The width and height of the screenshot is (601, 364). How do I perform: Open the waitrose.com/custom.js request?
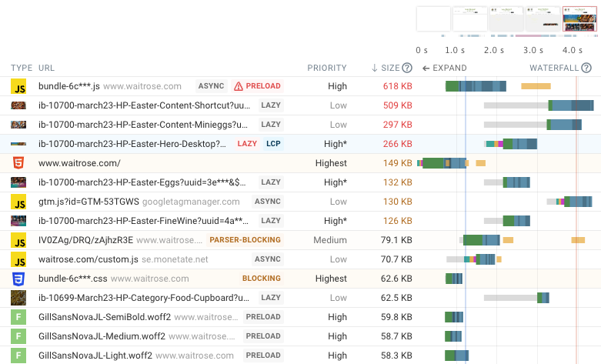(x=88, y=259)
